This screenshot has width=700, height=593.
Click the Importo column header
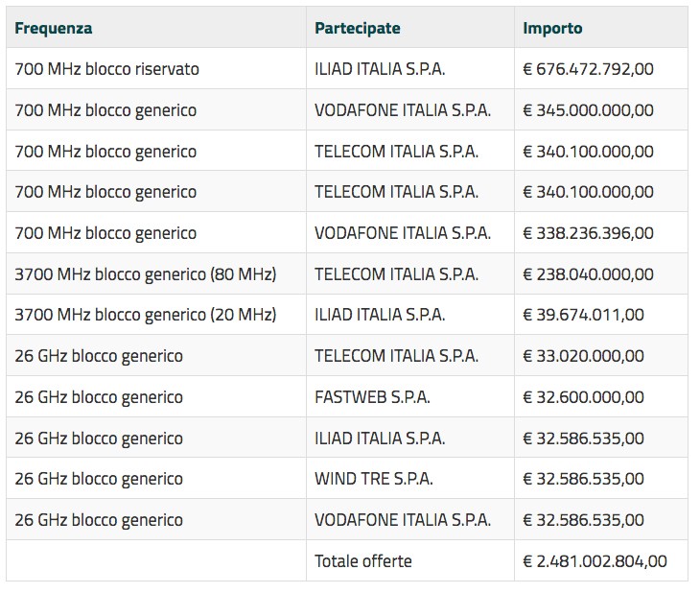pos(601,28)
